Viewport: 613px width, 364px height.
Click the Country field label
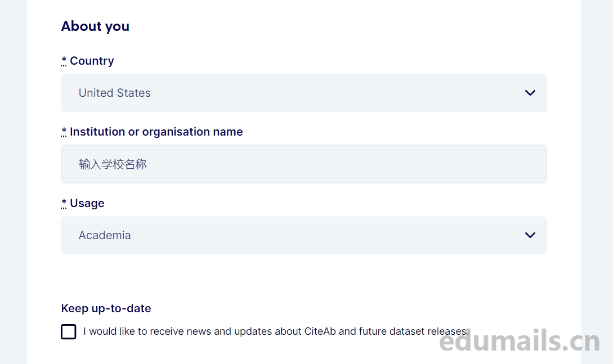pyautogui.click(x=92, y=61)
